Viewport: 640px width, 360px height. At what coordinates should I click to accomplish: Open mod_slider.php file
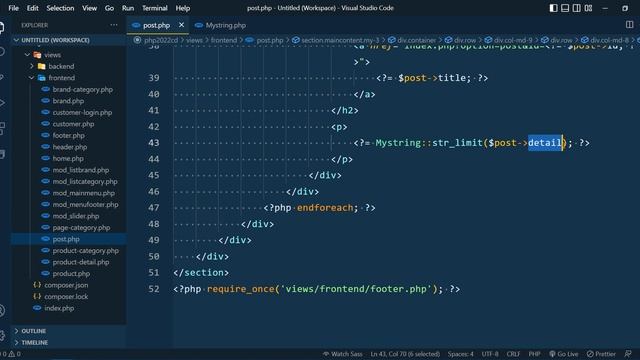(76, 216)
